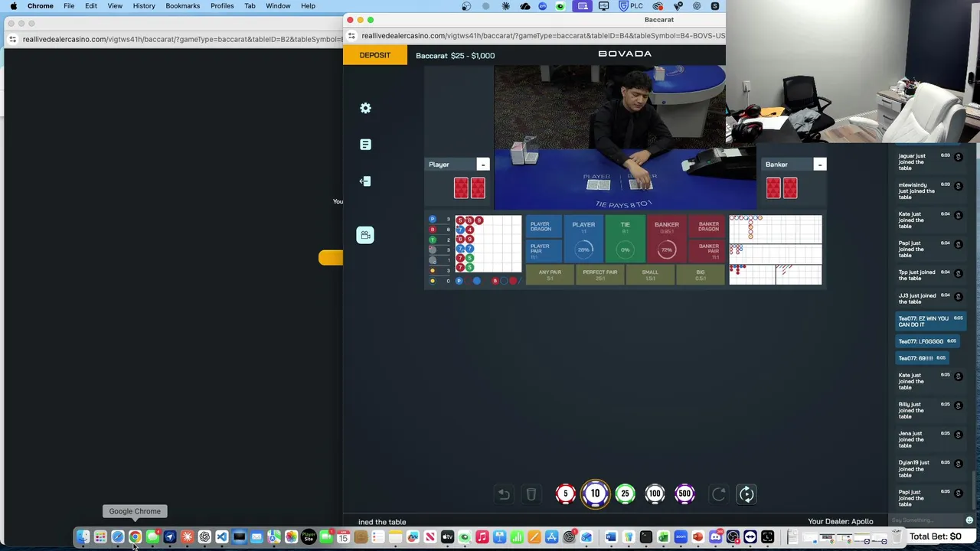Click the Say Something chat input
Viewport: 980px width, 551px height.
pos(926,520)
